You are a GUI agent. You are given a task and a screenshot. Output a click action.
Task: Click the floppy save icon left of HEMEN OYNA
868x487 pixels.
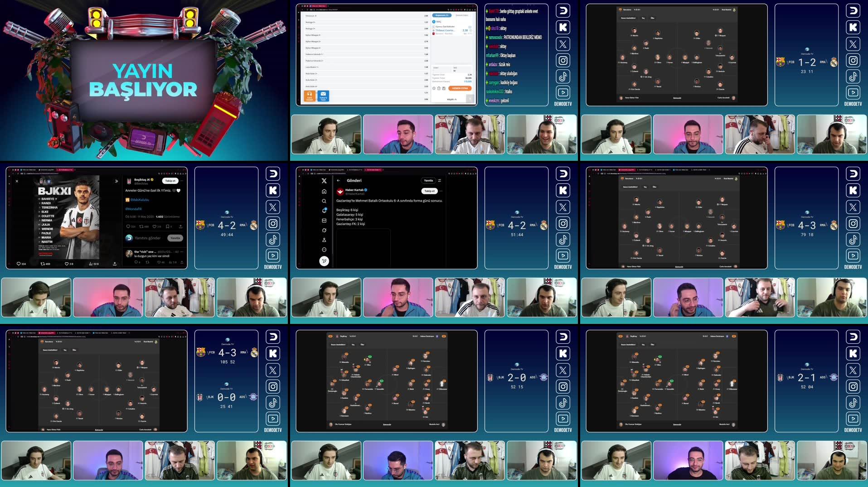coord(444,88)
